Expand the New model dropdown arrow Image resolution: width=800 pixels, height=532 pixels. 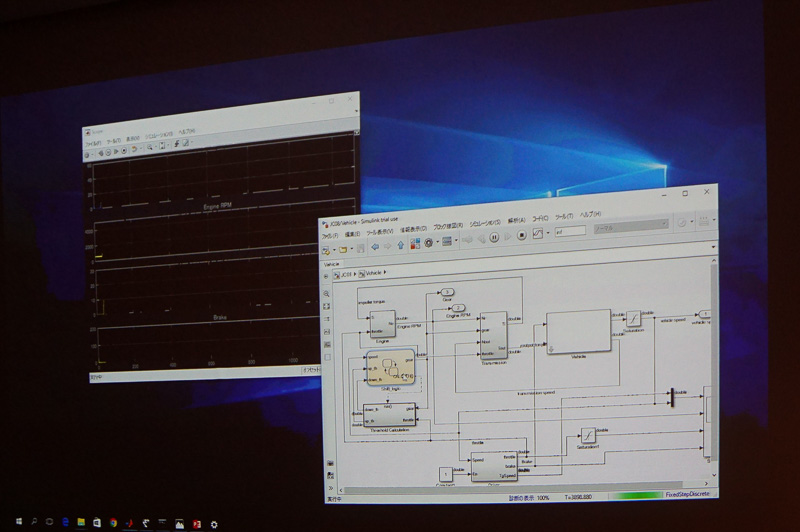click(x=334, y=250)
